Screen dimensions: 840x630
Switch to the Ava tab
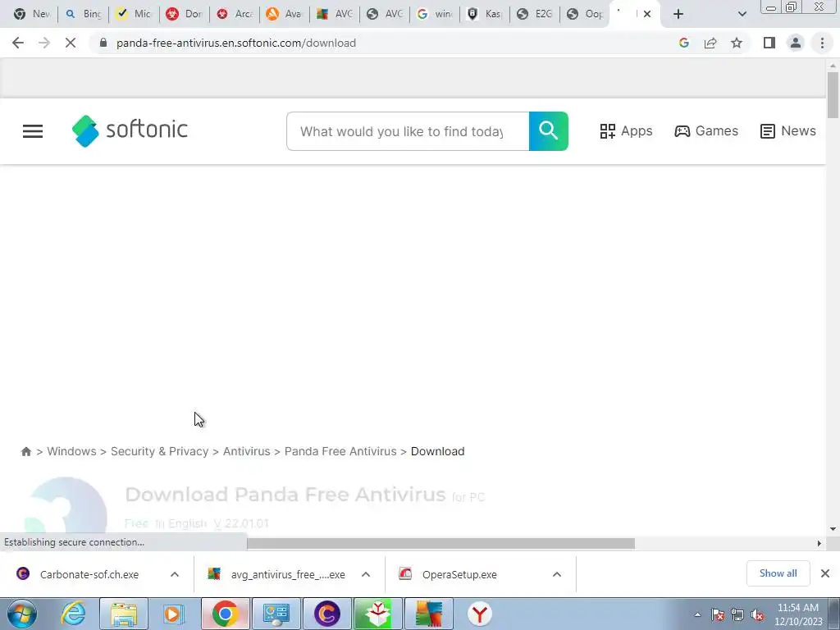(284, 14)
